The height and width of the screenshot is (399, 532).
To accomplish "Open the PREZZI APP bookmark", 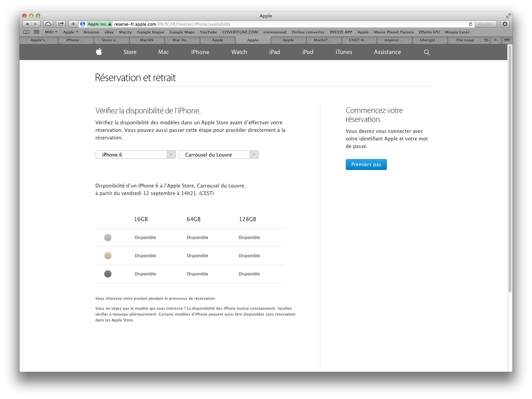I will click(x=341, y=32).
